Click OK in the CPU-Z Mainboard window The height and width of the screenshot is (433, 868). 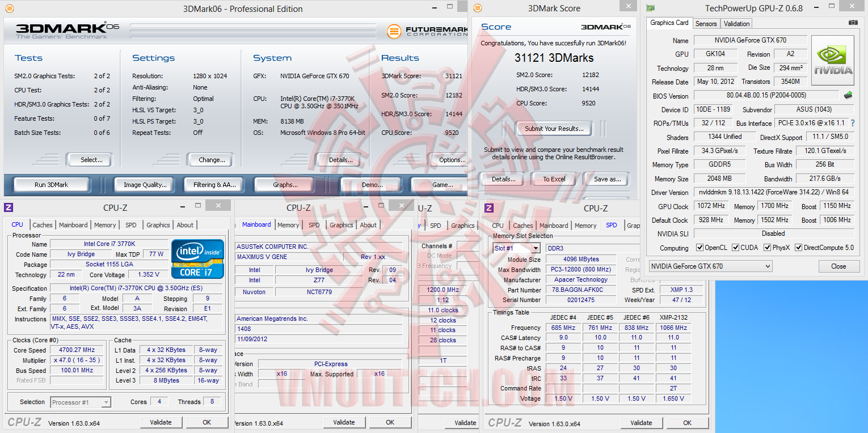point(390,422)
